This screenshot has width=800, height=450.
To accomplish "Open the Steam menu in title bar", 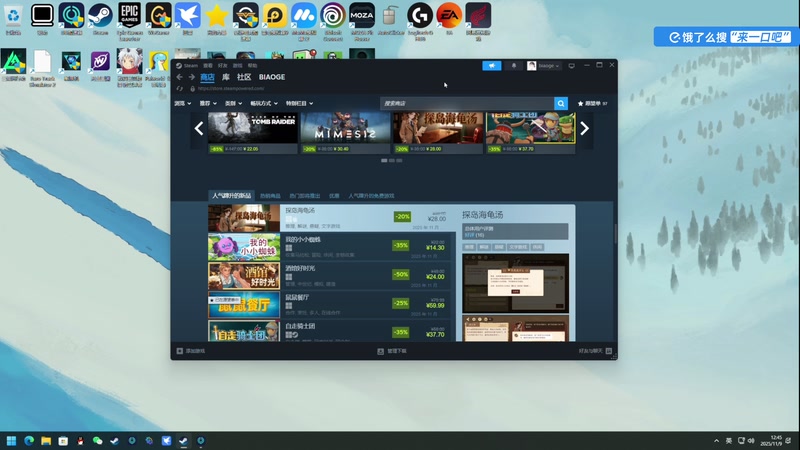I will point(190,65).
